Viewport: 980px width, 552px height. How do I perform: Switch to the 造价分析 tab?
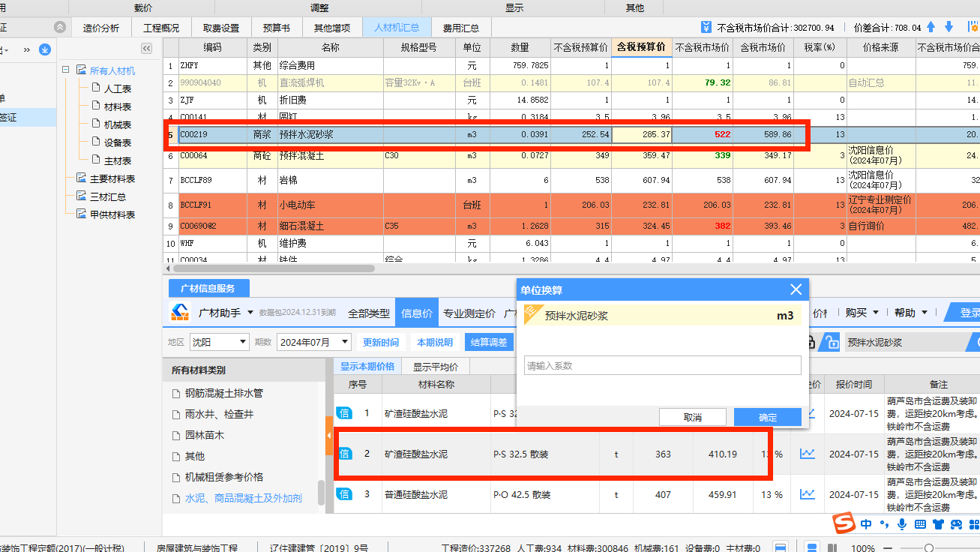pyautogui.click(x=101, y=28)
